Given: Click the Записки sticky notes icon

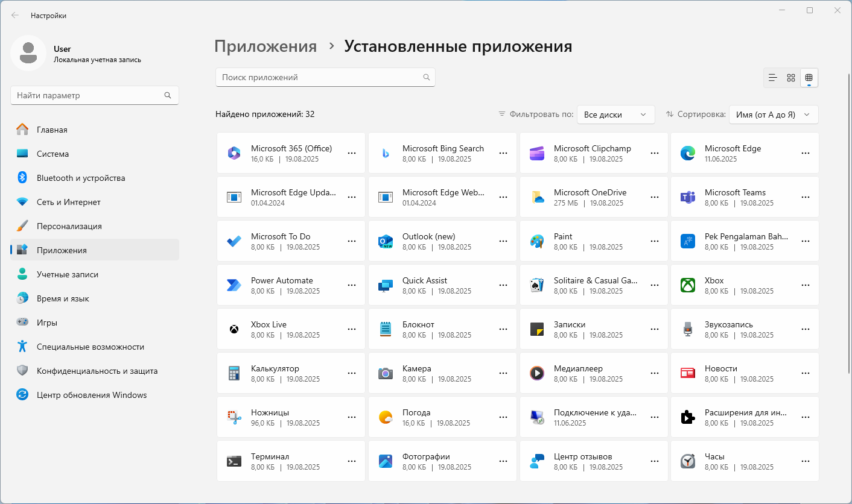Looking at the screenshot, I should click(536, 329).
